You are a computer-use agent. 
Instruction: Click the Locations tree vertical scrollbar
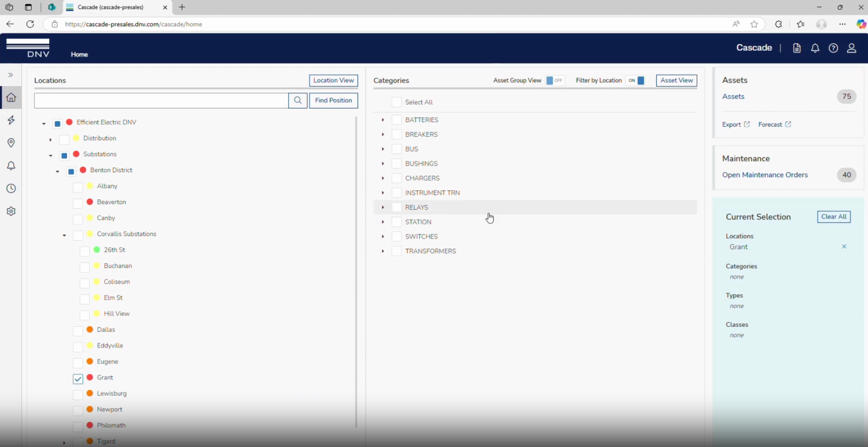pyautogui.click(x=356, y=272)
